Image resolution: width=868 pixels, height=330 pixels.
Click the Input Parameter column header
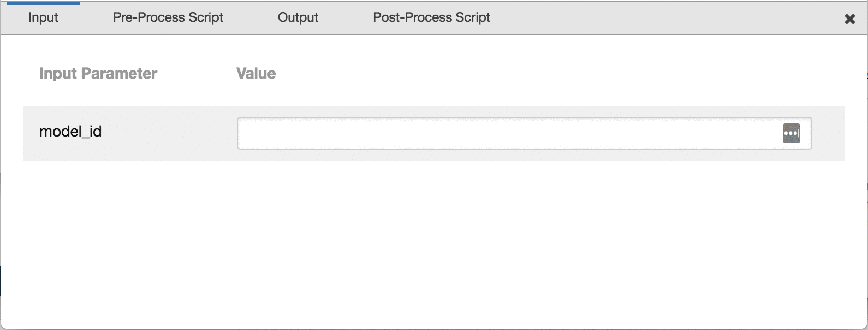point(98,74)
